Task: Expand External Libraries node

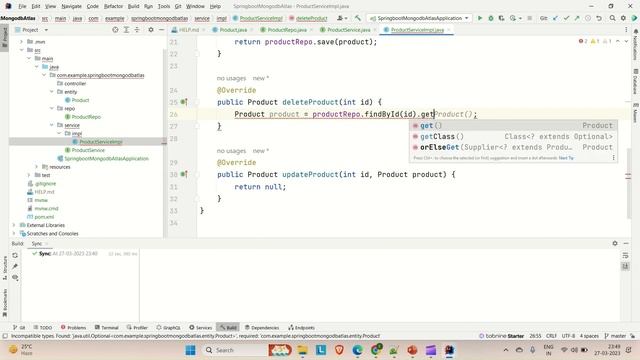Action: (x=14, y=225)
